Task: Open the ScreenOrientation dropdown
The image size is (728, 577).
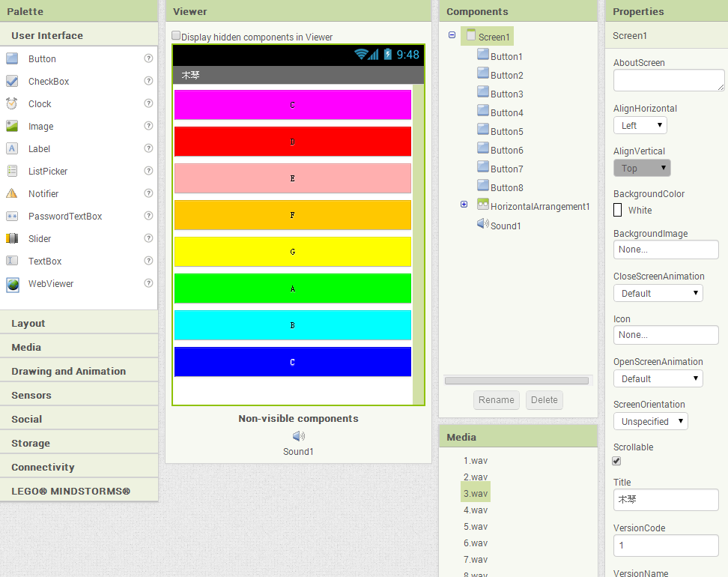Action: tap(650, 421)
